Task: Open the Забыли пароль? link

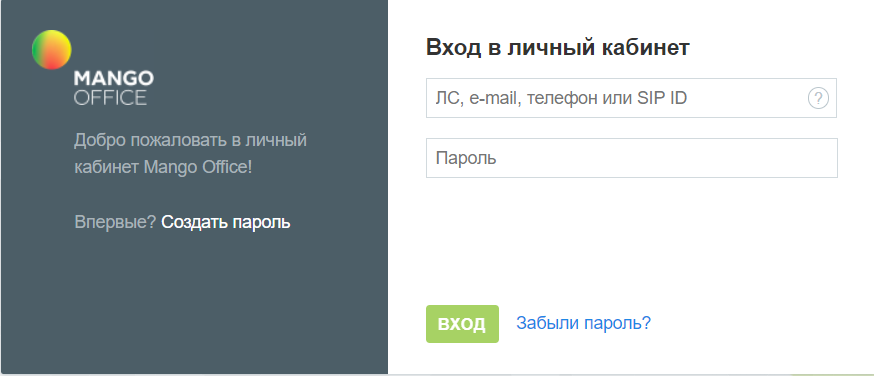Action: tap(583, 323)
